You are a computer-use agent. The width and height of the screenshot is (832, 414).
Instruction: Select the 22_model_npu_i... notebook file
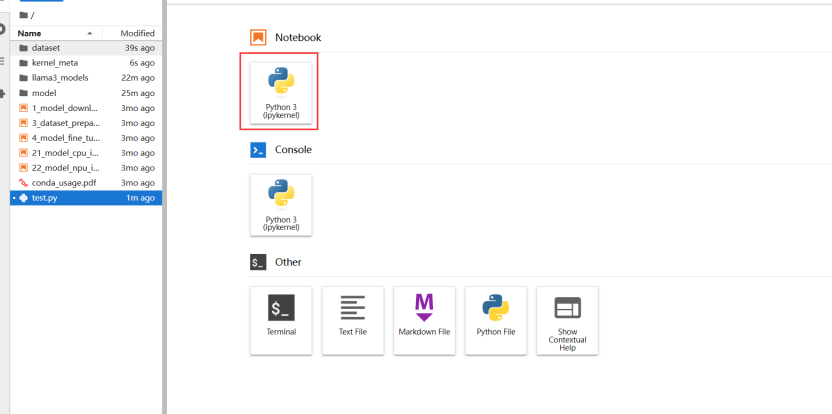tap(86, 168)
